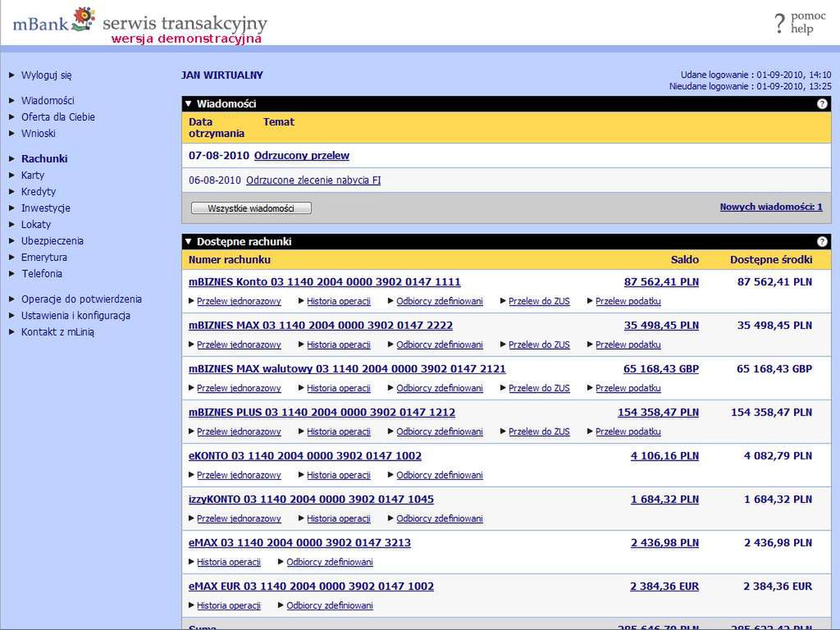This screenshot has height=630, width=840.
Task: Open Operacje do potwierdzenia
Action: point(81,299)
